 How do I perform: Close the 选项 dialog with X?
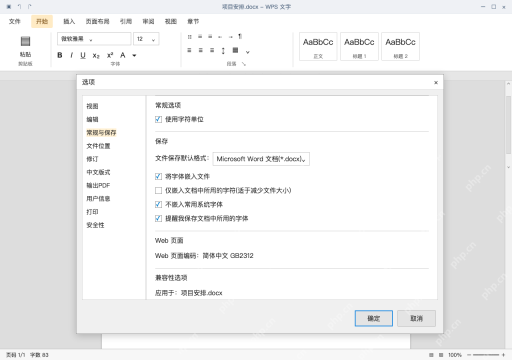(436, 83)
